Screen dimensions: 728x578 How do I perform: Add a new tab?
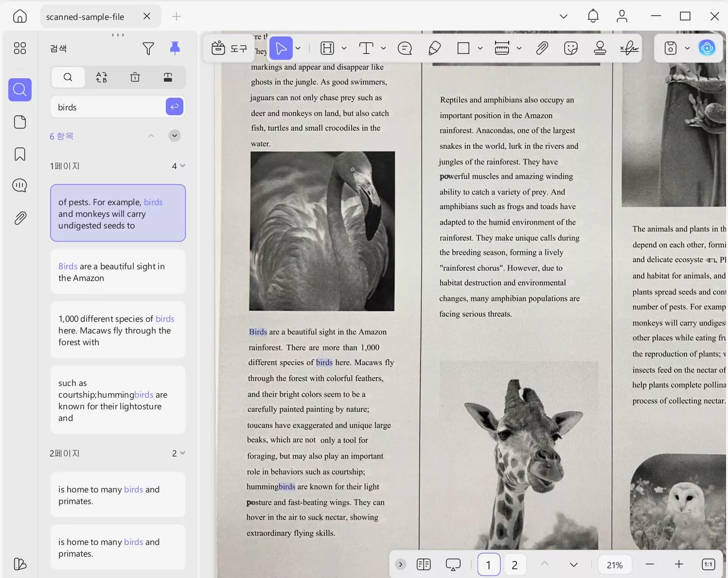coord(177,17)
